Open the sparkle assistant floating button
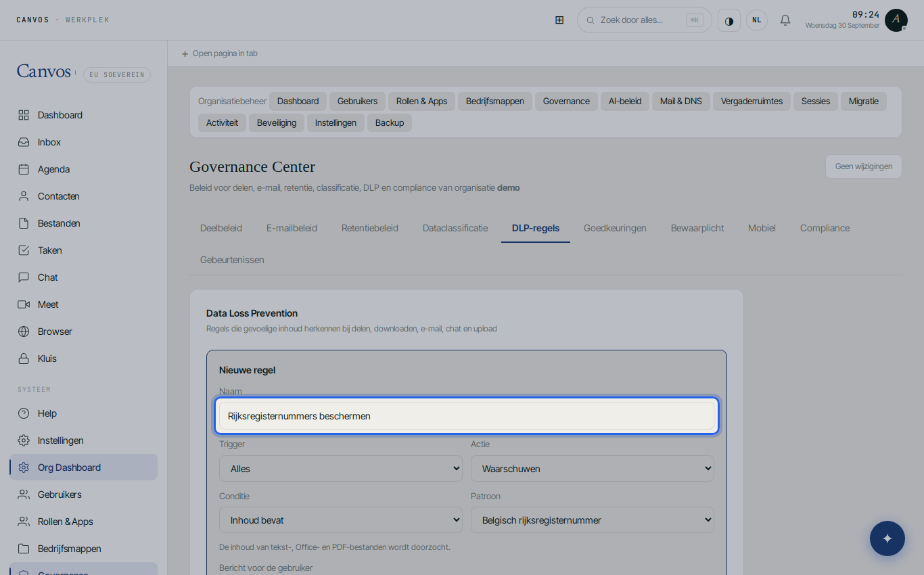The image size is (924, 575). [887, 538]
